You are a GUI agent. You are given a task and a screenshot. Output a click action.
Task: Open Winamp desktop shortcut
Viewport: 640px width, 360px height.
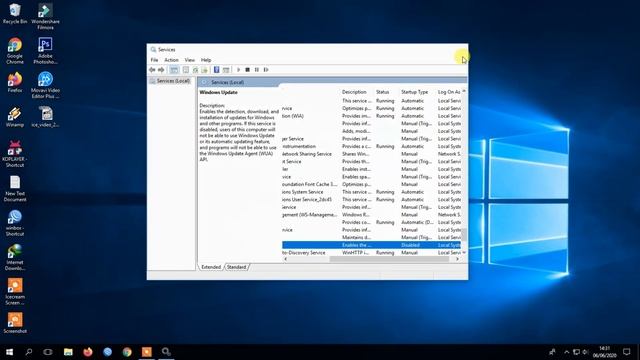click(15, 117)
